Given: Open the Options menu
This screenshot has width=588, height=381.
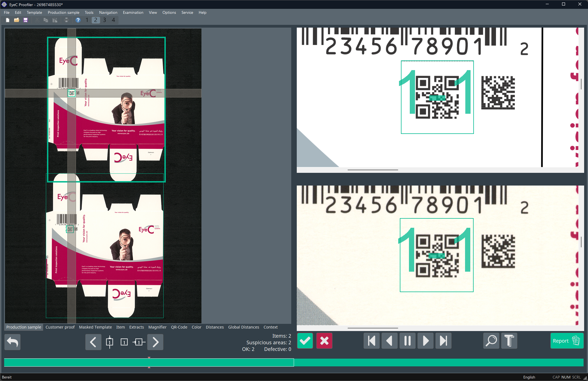Looking at the screenshot, I should click(169, 12).
